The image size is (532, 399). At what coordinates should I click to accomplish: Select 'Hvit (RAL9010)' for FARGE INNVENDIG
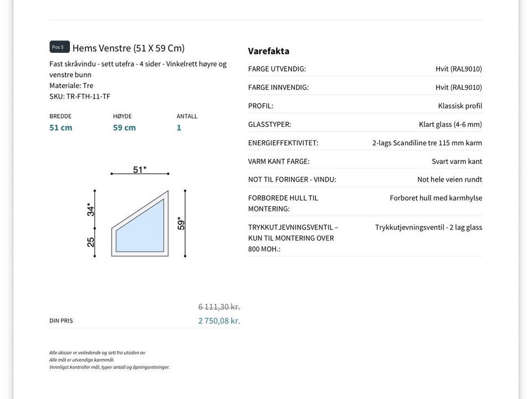[x=459, y=87]
